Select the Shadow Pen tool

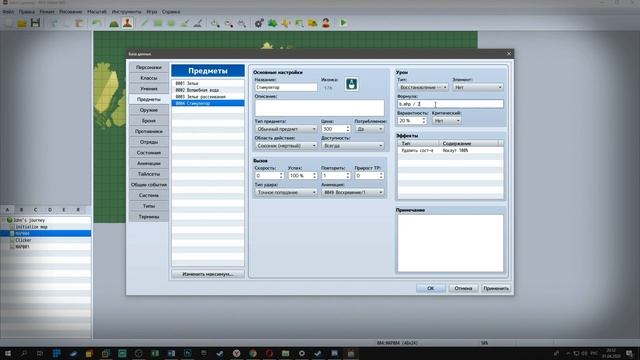coord(198,23)
